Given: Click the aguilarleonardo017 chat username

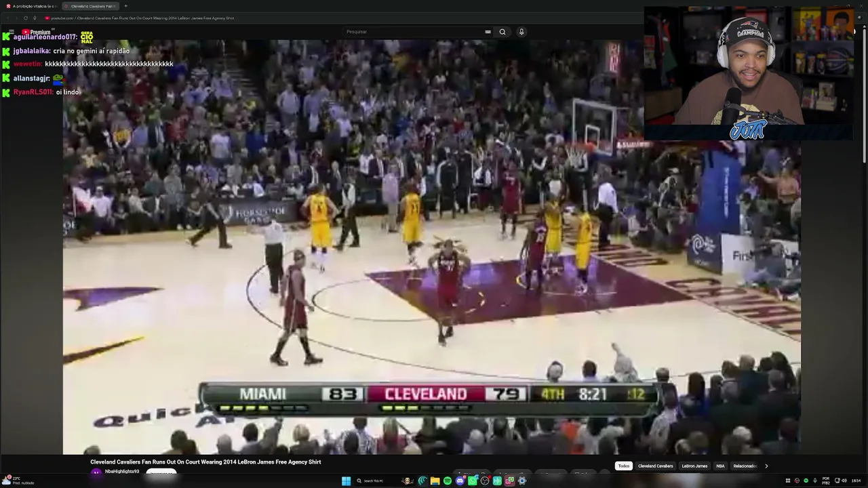Looking at the screenshot, I should (45, 37).
